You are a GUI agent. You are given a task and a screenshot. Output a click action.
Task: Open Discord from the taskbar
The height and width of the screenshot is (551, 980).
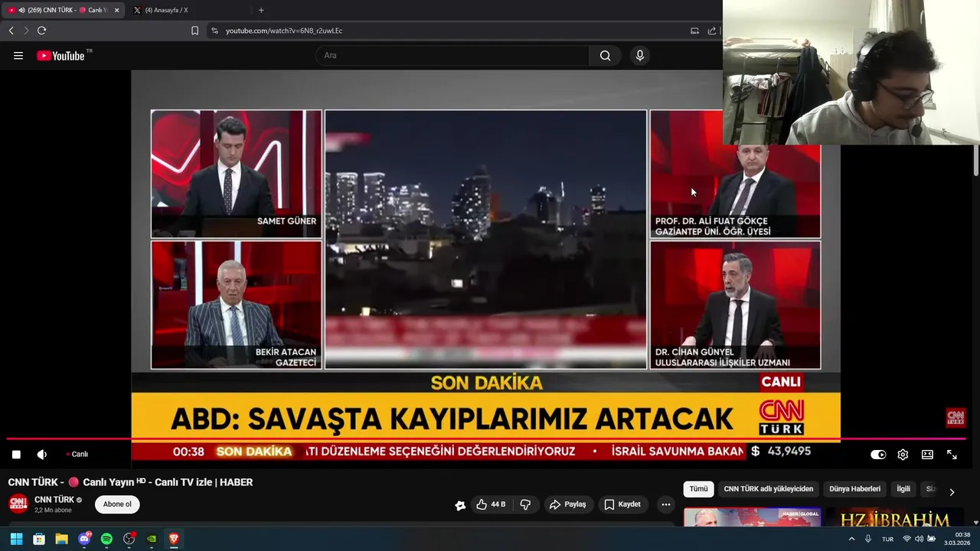(84, 539)
